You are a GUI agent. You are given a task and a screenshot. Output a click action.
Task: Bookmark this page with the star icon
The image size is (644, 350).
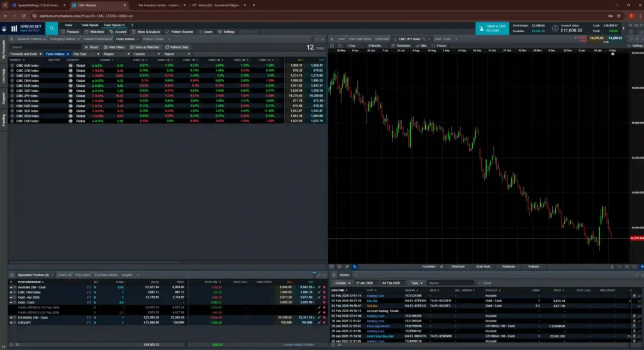pos(619,16)
